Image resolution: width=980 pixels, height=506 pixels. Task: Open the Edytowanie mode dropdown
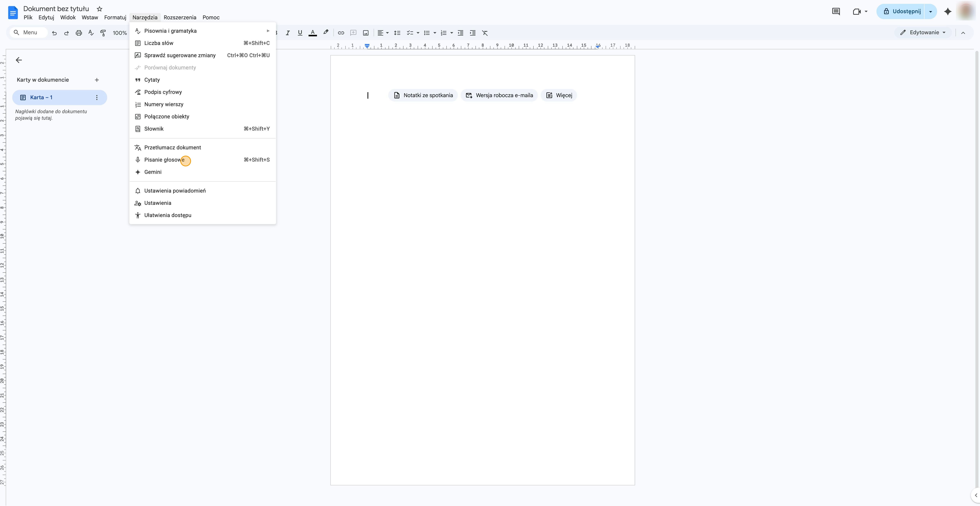(x=923, y=33)
